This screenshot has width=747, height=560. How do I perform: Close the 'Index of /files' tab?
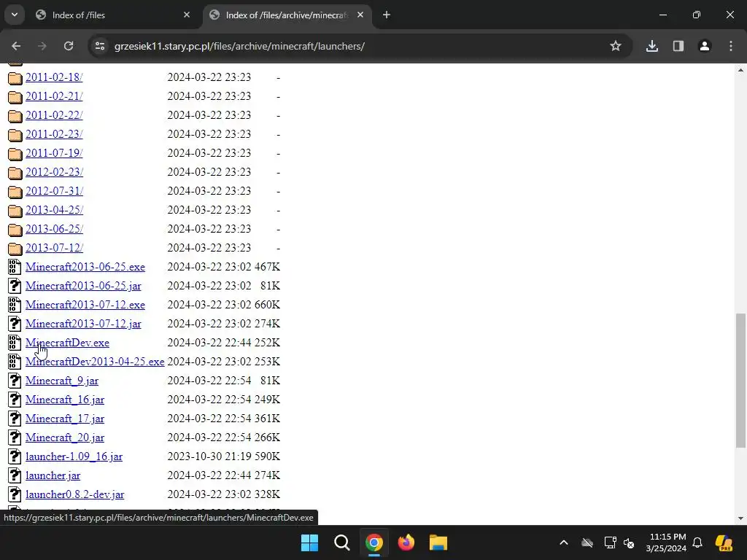pos(187,15)
